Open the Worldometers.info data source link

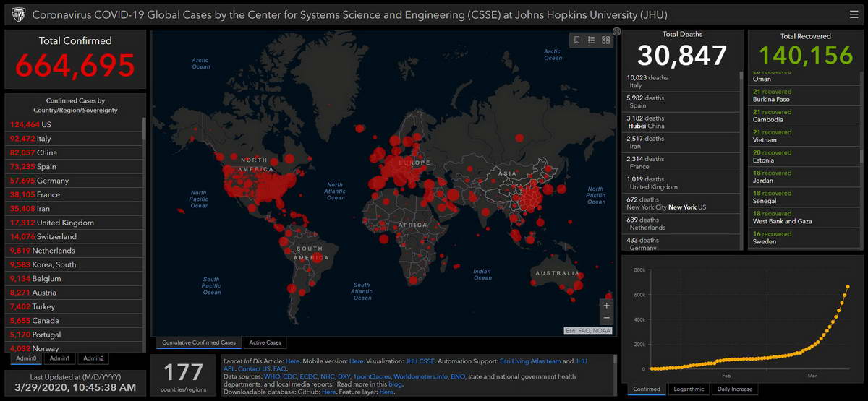click(x=420, y=376)
